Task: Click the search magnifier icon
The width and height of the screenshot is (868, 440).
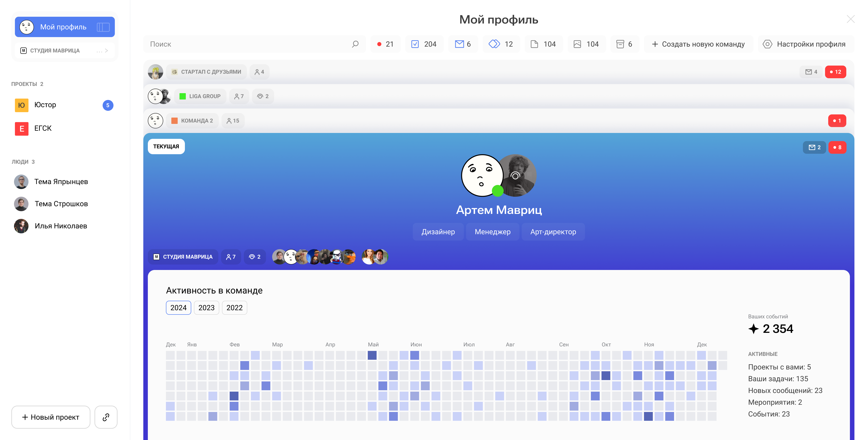Action: 355,44
